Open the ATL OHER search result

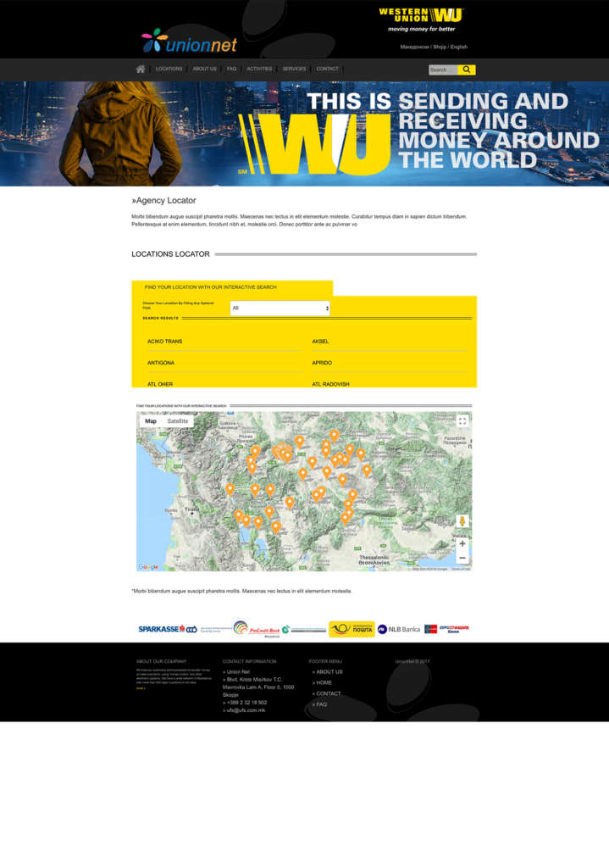[160, 384]
